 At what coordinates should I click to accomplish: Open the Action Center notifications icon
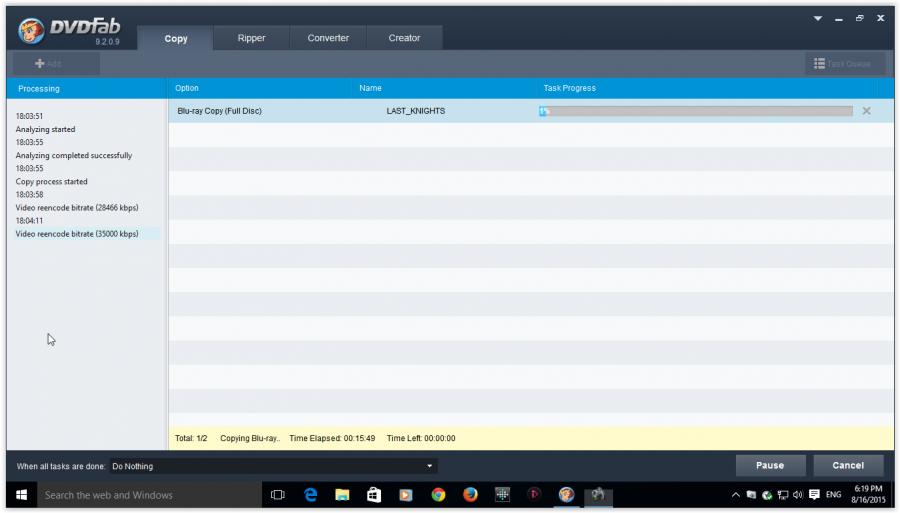814,495
